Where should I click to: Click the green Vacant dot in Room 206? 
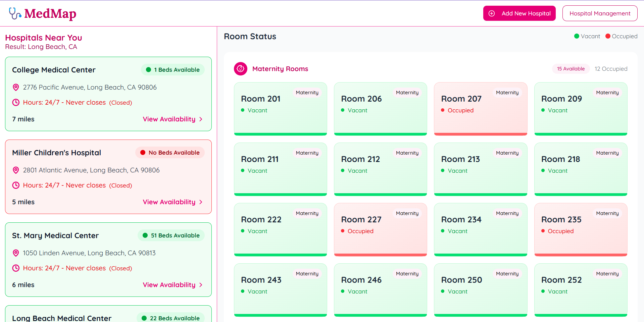(x=343, y=110)
